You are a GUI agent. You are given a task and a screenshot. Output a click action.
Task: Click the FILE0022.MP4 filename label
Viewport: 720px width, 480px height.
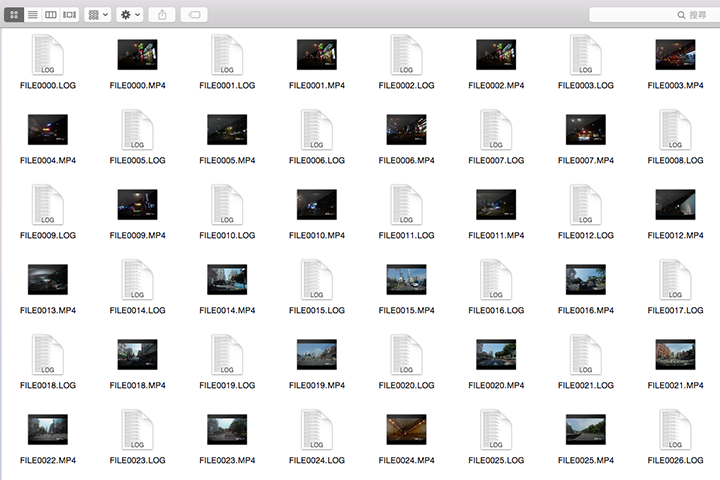(x=48, y=460)
